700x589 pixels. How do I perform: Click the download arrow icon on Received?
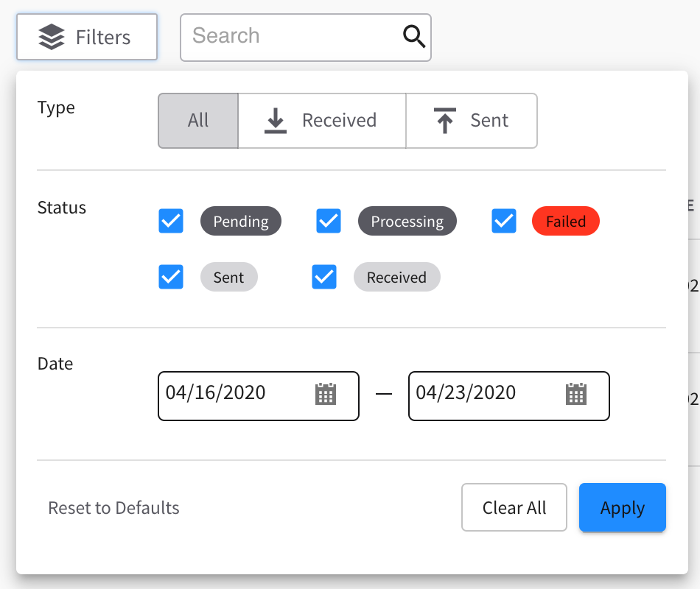pos(276,121)
